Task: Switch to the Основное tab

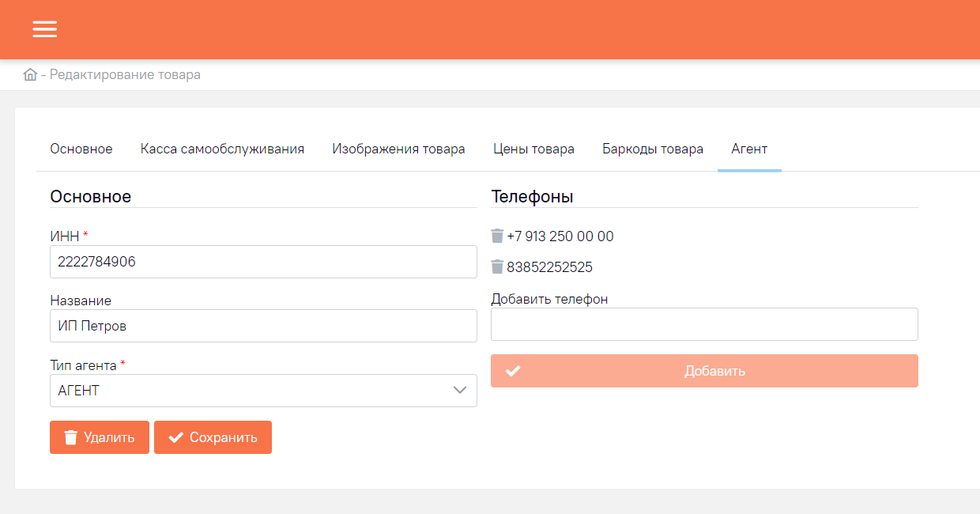Action: tap(81, 149)
